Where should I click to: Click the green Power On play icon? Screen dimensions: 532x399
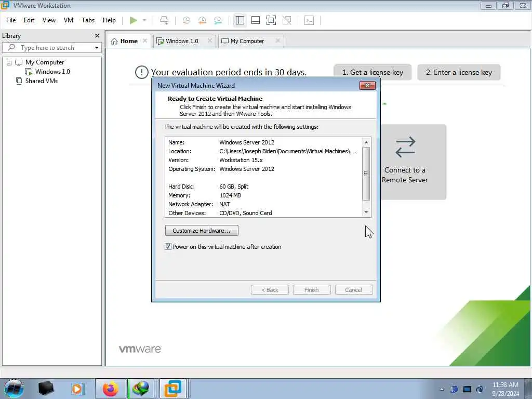(x=134, y=20)
